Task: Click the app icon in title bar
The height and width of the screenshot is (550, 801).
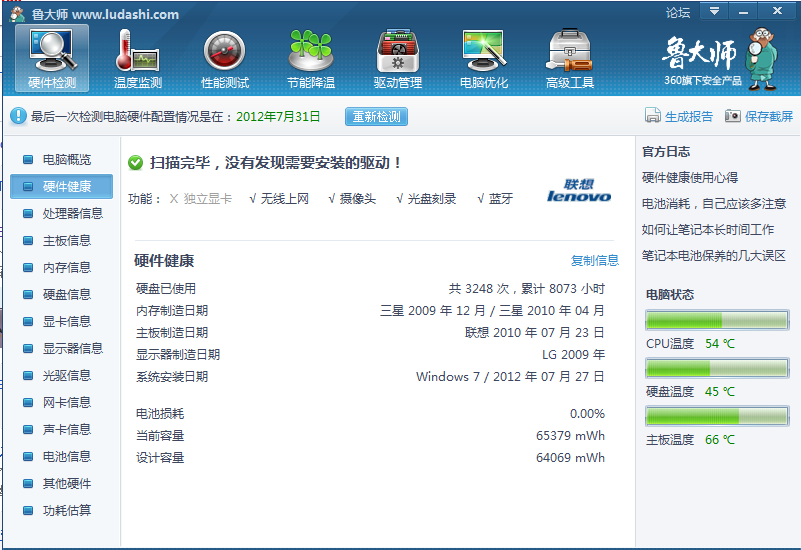Action: (17, 14)
